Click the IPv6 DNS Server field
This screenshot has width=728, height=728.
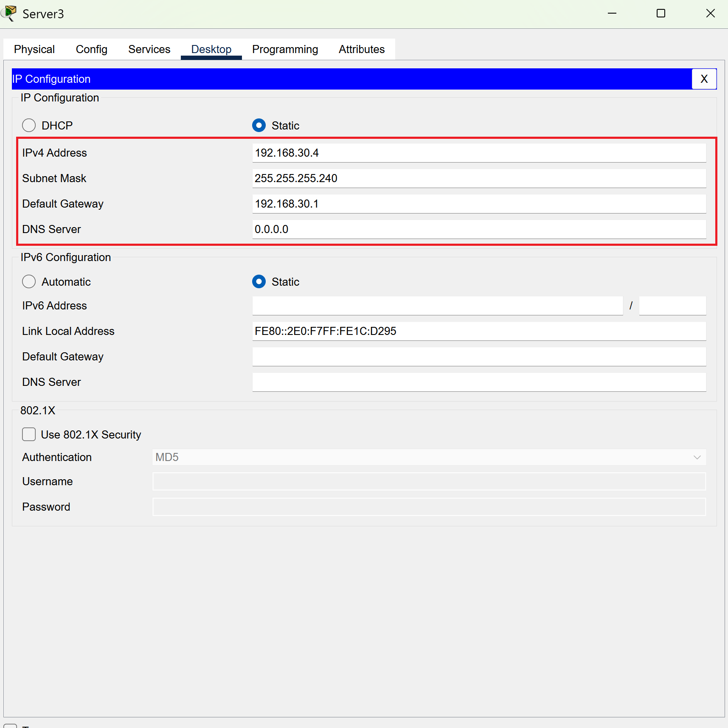(x=479, y=382)
